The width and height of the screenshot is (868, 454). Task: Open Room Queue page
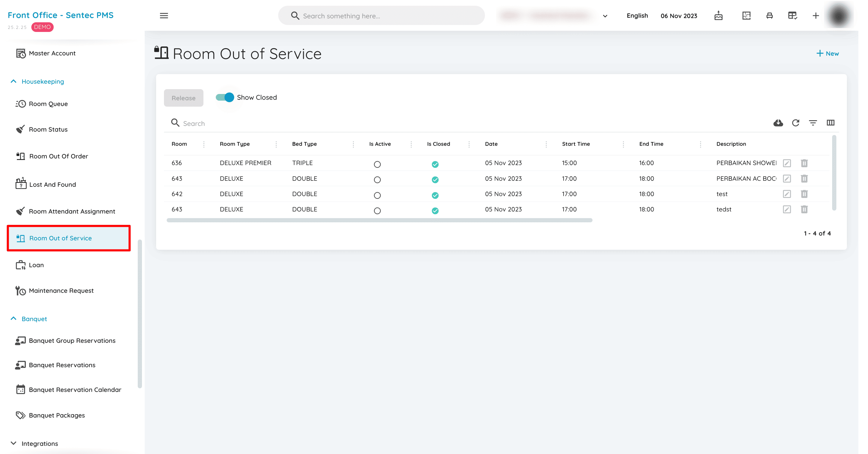[x=42, y=104]
